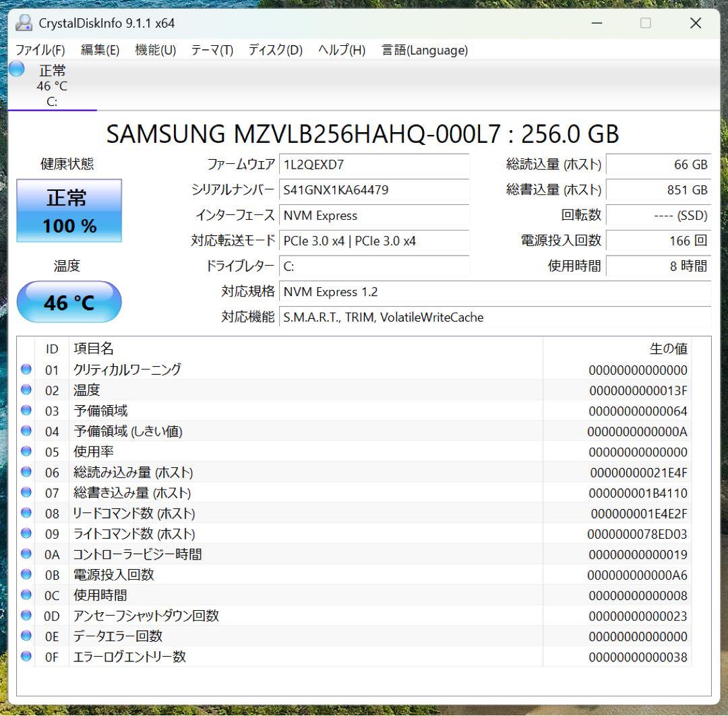Open the ヘルプ(H) menu

[x=340, y=50]
